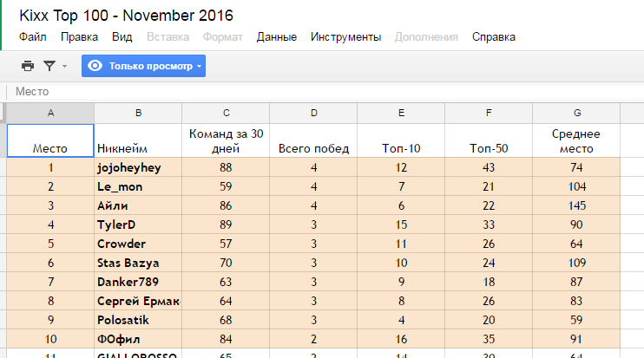Viewport: 644px width, 358px height.
Task: Click the eye icon in view-only button
Action: 95,66
